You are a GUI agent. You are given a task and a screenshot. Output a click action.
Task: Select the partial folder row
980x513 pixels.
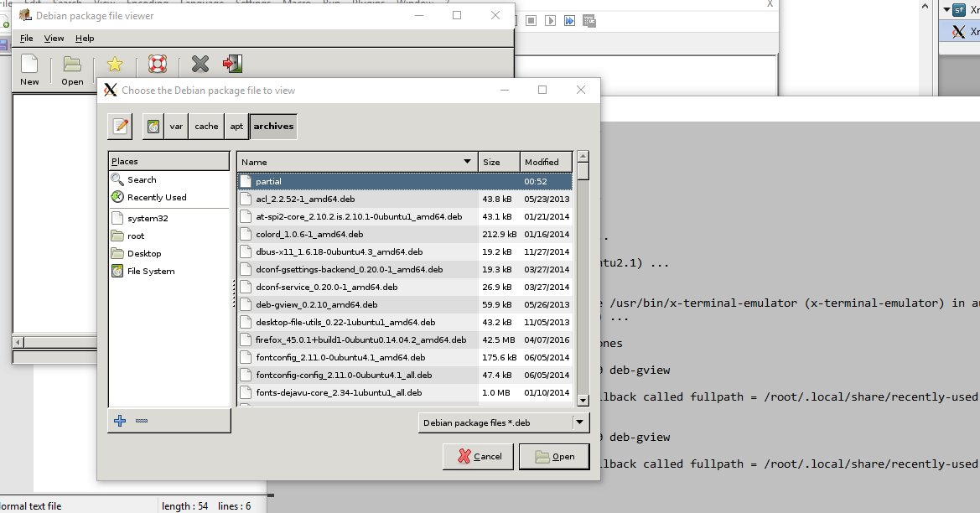point(404,181)
